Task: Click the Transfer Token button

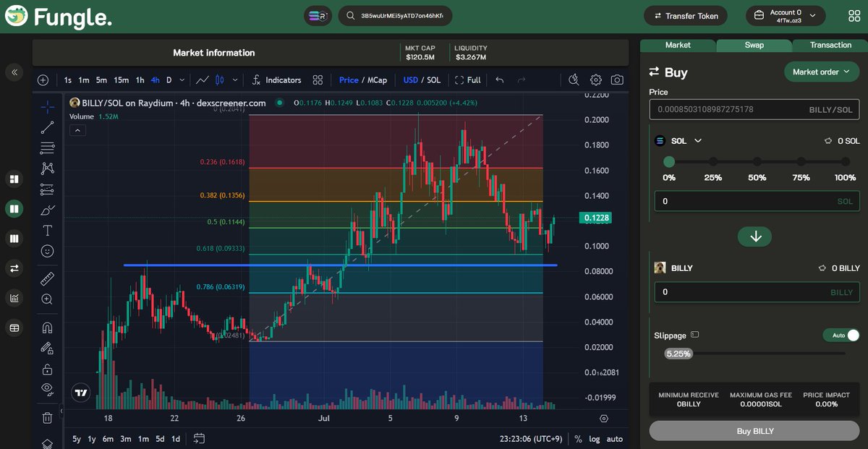Action: coord(686,15)
